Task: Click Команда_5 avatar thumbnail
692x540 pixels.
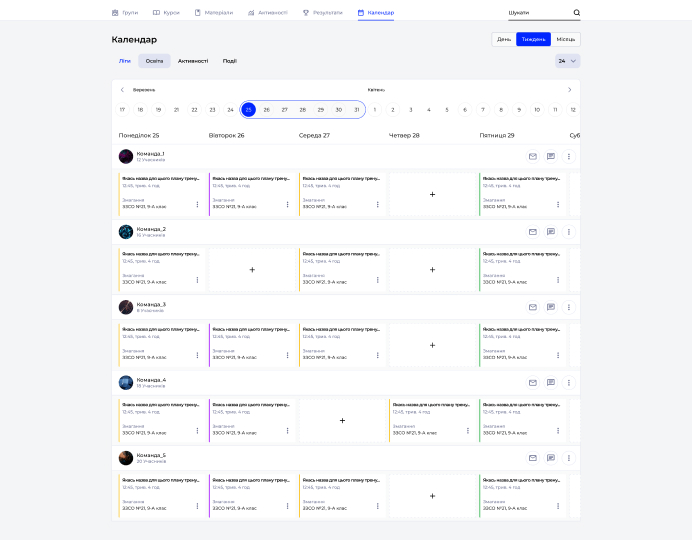Action: 126,458
